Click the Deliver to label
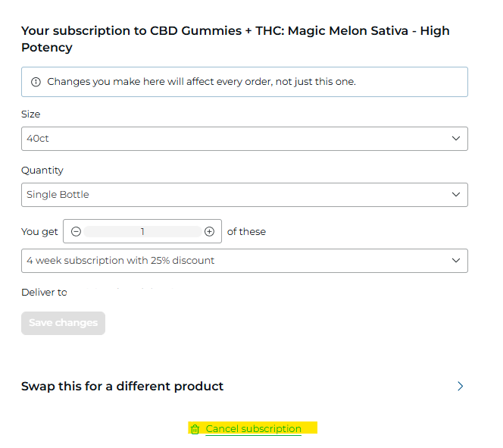 click(44, 293)
